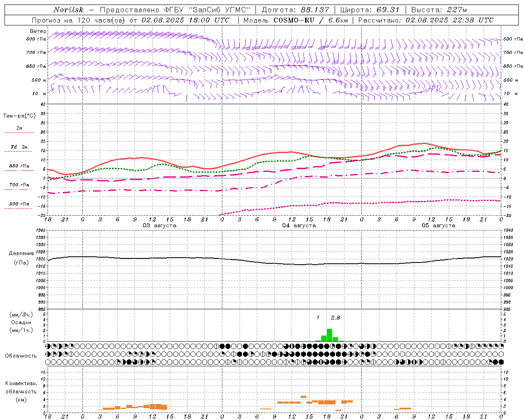The image size is (525, 420).
Task: Click the 500 гПа temperature legend entry
Action: click(19, 204)
